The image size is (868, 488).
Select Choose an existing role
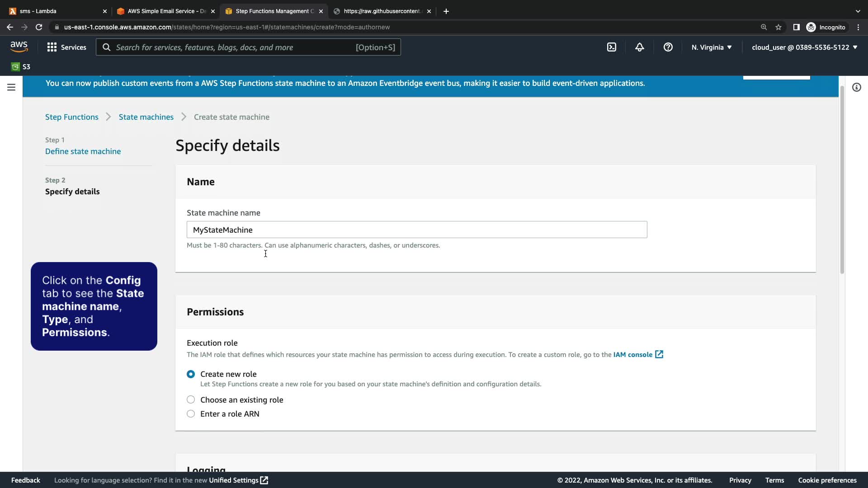click(191, 400)
